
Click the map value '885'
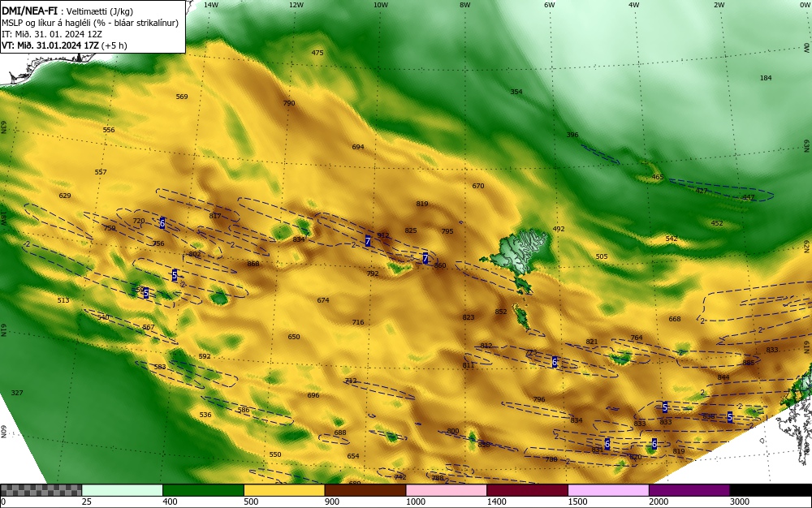pos(749,363)
